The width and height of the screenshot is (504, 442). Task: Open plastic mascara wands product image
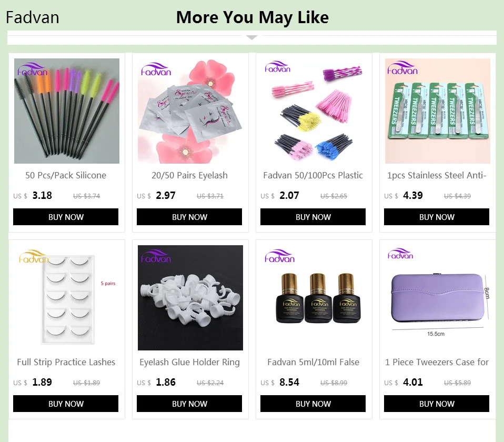[314, 111]
